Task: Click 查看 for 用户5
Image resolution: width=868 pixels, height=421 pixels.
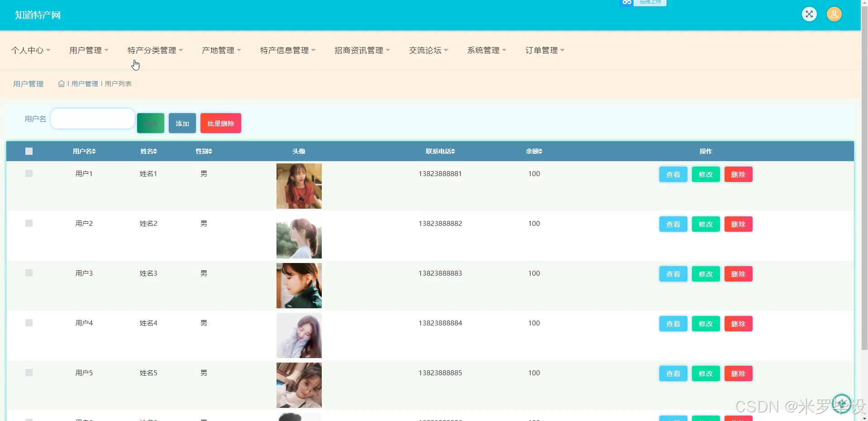Action: pyautogui.click(x=673, y=373)
